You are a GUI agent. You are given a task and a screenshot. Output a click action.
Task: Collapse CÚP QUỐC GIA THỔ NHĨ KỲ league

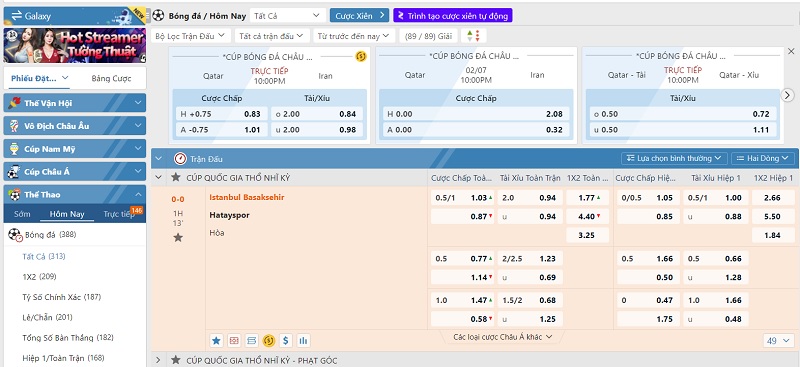[159, 177]
